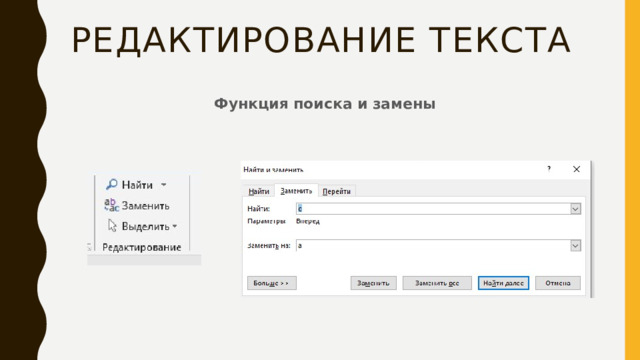The image size is (640, 360).
Task: Click the ab-ac Replace icon
Action: 111,205
